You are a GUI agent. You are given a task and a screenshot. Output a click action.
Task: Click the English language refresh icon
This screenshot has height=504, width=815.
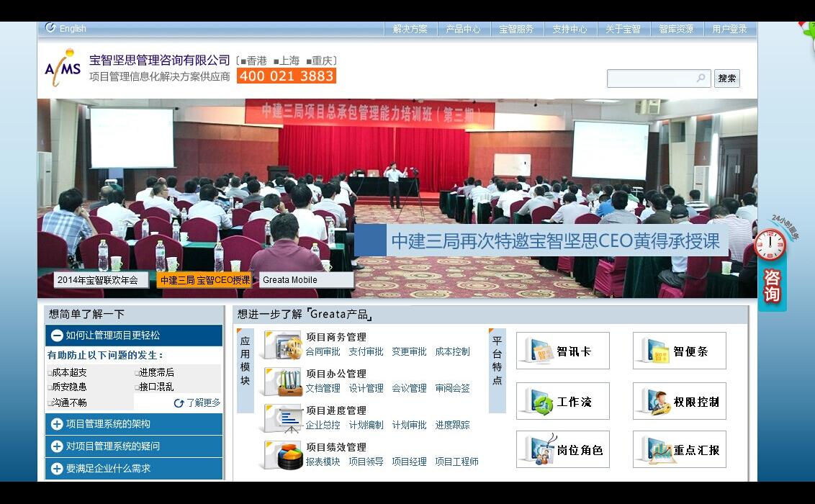pyautogui.click(x=50, y=27)
